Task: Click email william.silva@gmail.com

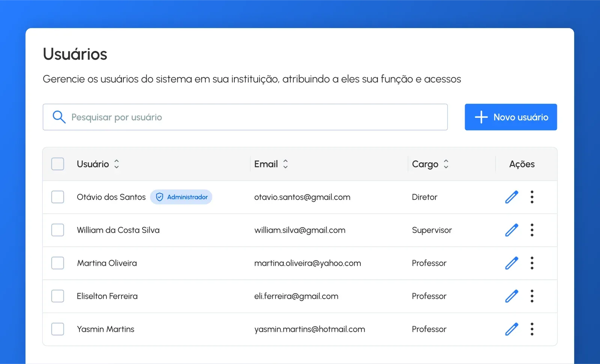Action: (x=300, y=230)
